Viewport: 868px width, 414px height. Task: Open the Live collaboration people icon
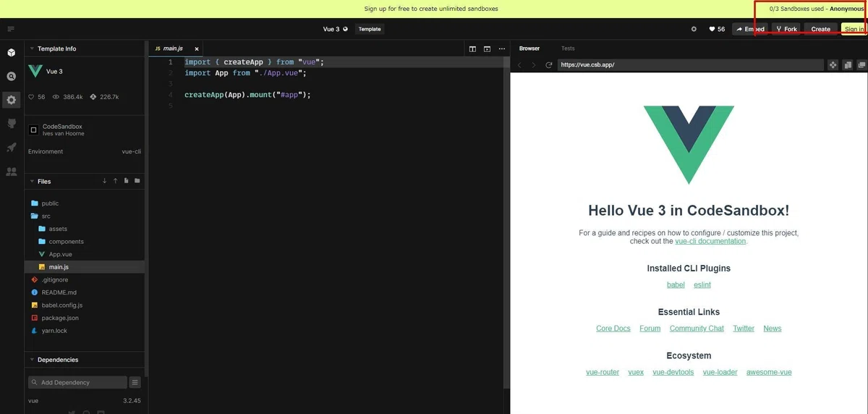click(12, 172)
